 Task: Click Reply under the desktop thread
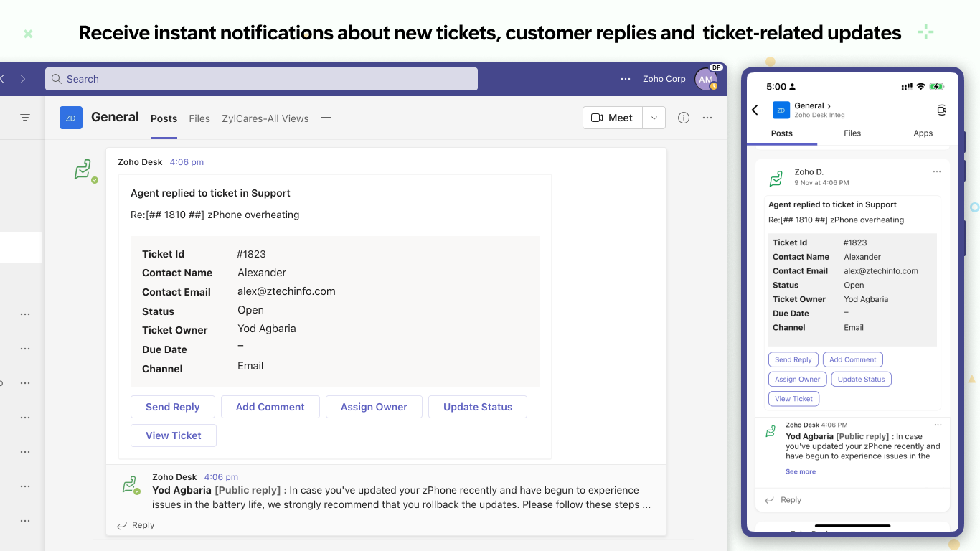[136, 525]
